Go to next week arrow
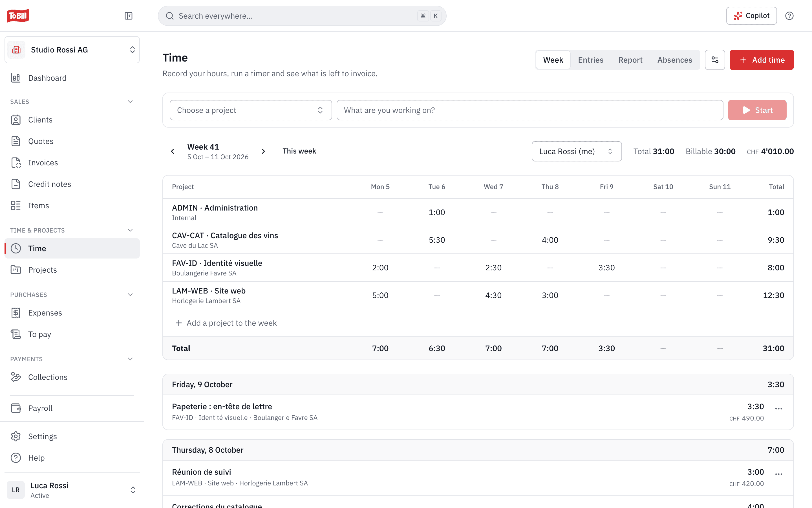The height and width of the screenshot is (508, 812). pos(263,151)
